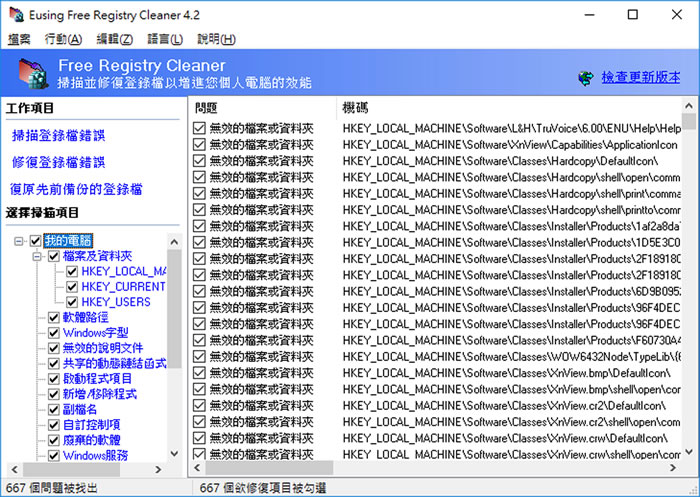Toggle the 啟動程式項目 checkbox

[x=54, y=379]
